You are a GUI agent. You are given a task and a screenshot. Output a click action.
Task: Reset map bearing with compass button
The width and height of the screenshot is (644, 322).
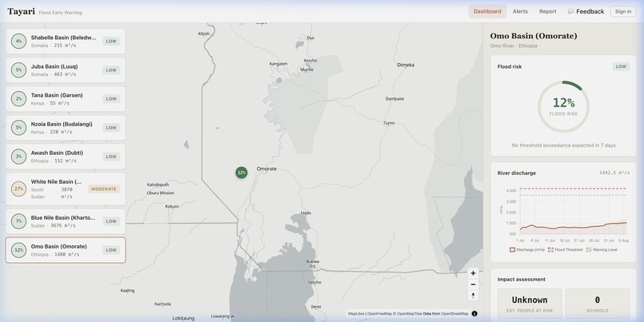(x=473, y=296)
